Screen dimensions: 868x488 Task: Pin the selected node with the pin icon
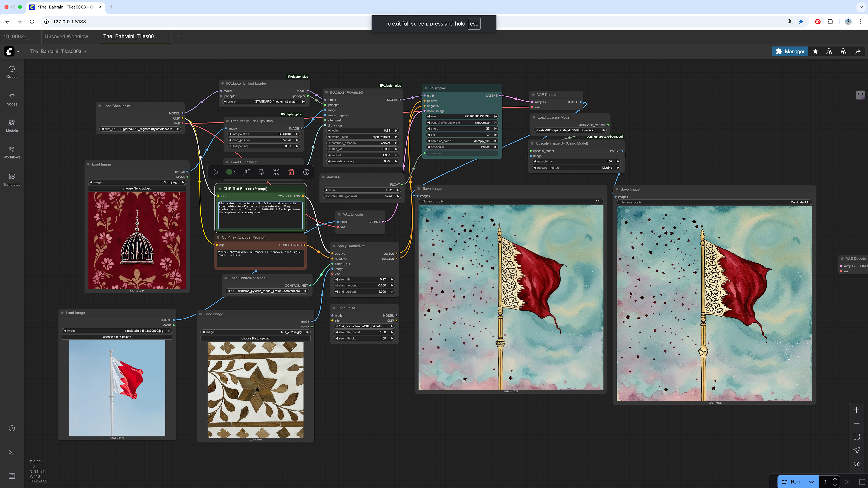[261, 172]
